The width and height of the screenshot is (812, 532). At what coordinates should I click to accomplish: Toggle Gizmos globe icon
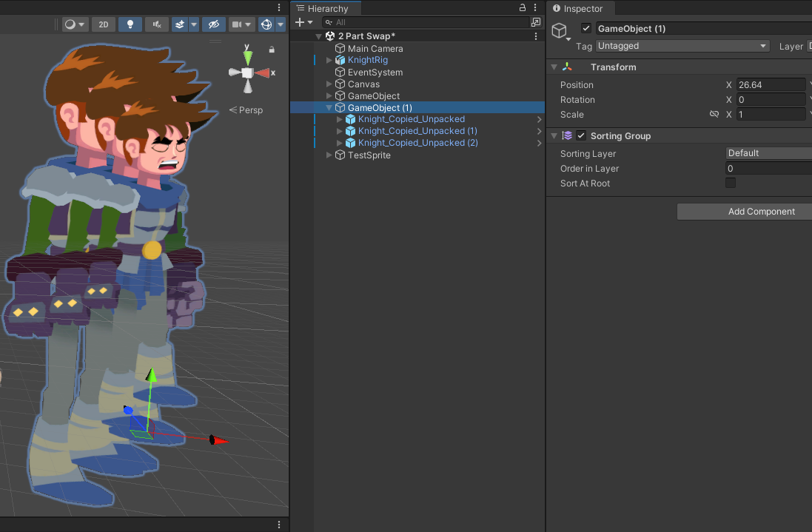[x=266, y=24]
